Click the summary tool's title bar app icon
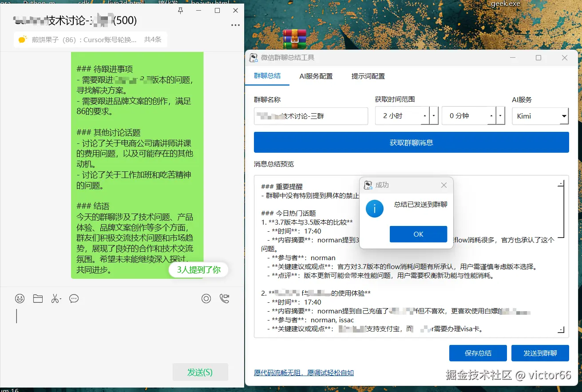 254,57
